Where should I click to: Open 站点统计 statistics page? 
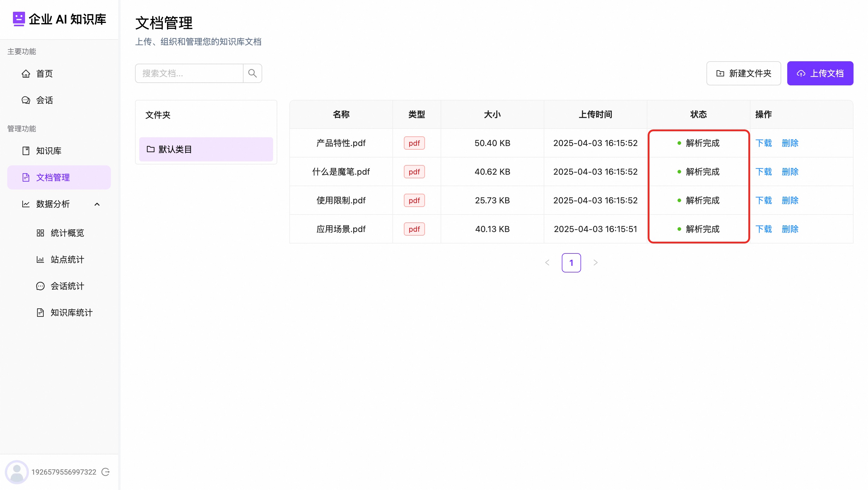point(67,259)
